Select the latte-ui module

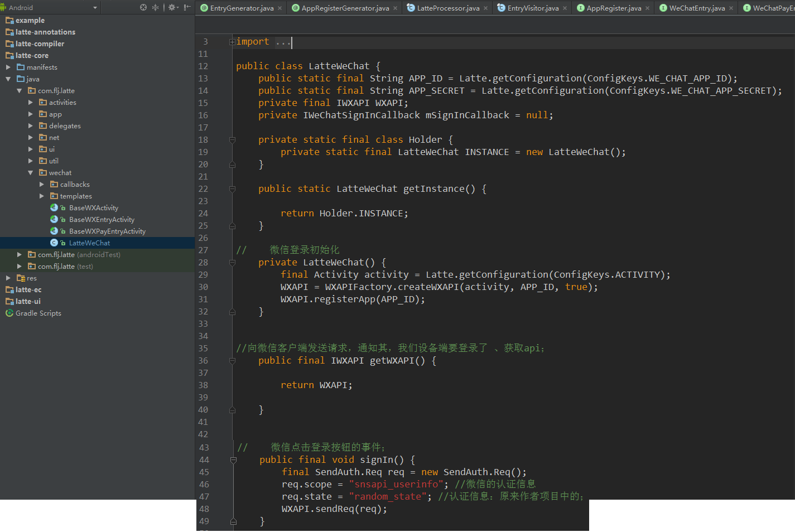28,301
